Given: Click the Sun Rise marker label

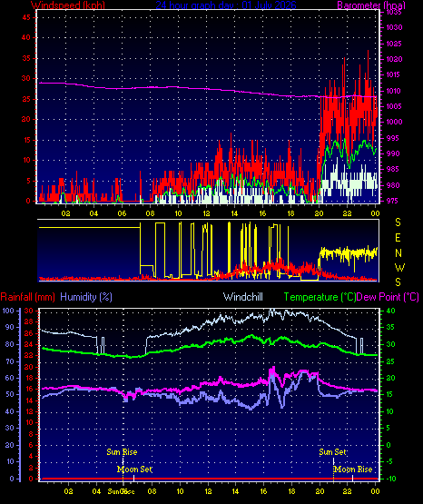Looking at the screenshot, I should pos(122,452).
